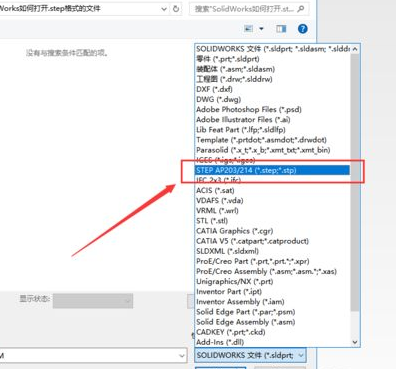Select CATIA Graphics (*.cgr) option
The height and width of the screenshot is (369, 396).
272,231
